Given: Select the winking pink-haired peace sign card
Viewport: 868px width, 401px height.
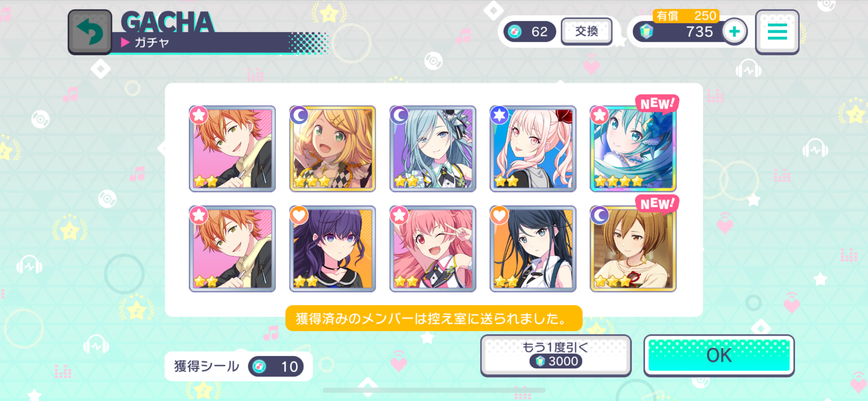Looking at the screenshot, I should [433, 249].
